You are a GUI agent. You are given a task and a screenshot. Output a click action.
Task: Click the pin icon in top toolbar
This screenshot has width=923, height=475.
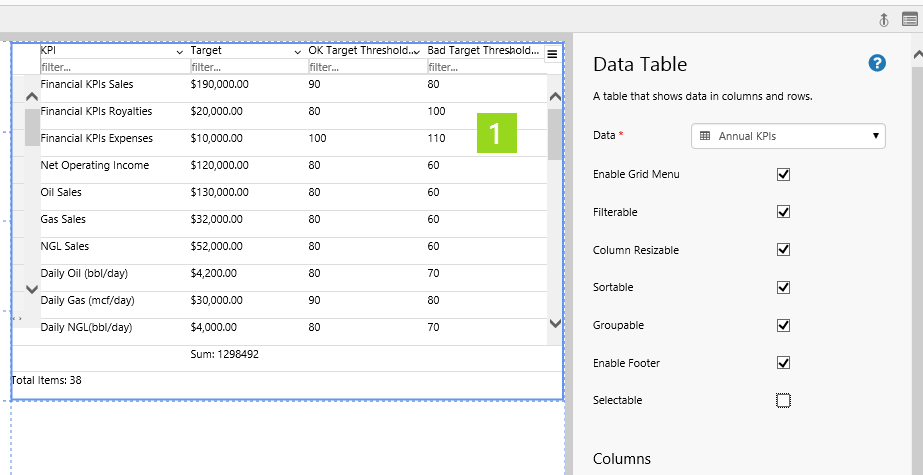coord(884,19)
